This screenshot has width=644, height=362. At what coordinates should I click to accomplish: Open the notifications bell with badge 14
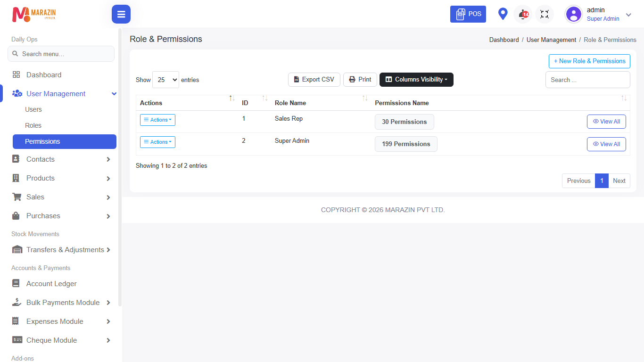(523, 14)
